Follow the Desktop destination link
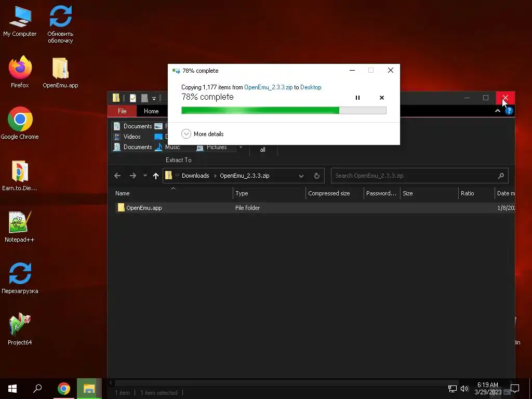The height and width of the screenshot is (399, 532). pos(311,87)
